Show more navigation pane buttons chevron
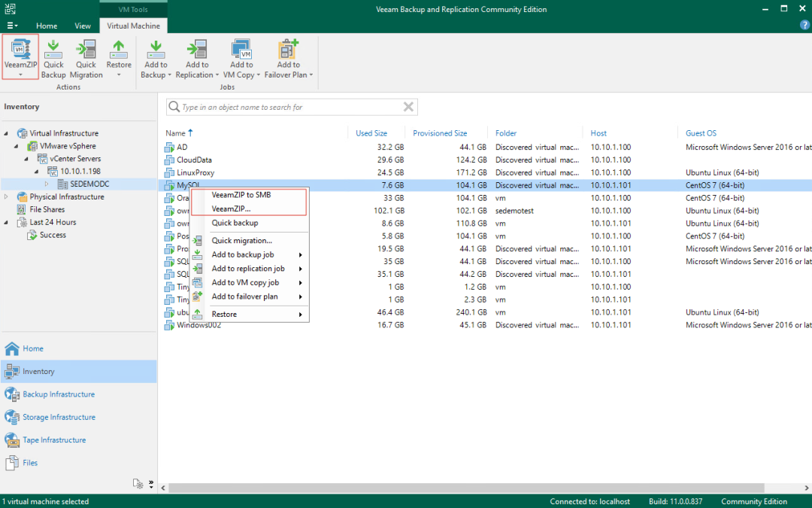This screenshot has width=812, height=508. pyautogui.click(x=151, y=484)
